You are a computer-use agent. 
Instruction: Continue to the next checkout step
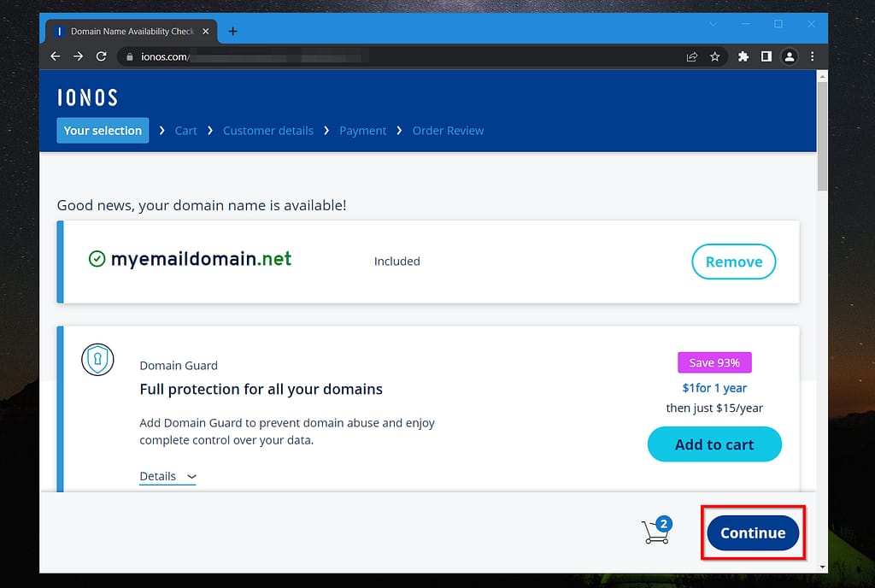(753, 532)
